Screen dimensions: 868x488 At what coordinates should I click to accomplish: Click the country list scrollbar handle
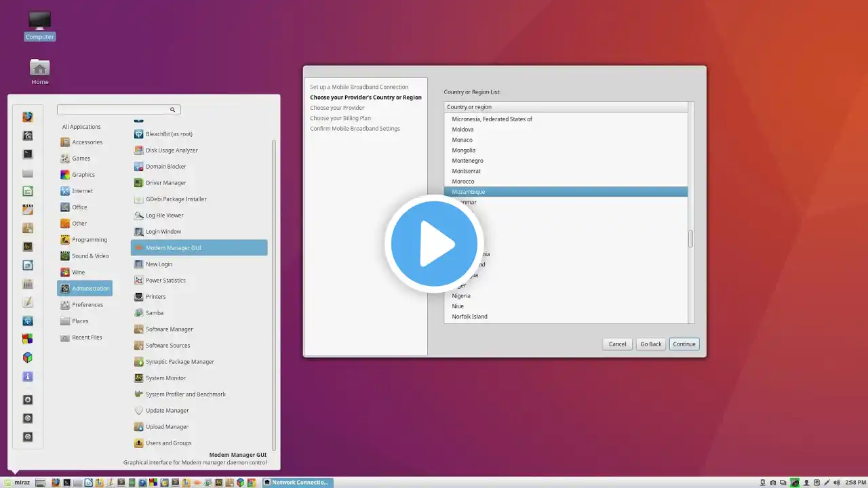tap(691, 239)
